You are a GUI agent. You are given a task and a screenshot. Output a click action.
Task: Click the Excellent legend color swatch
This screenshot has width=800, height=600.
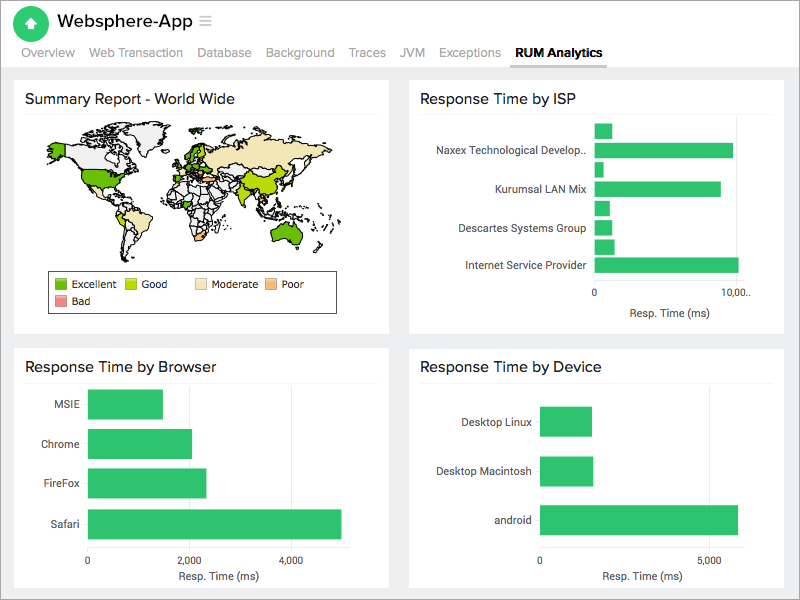[60, 284]
